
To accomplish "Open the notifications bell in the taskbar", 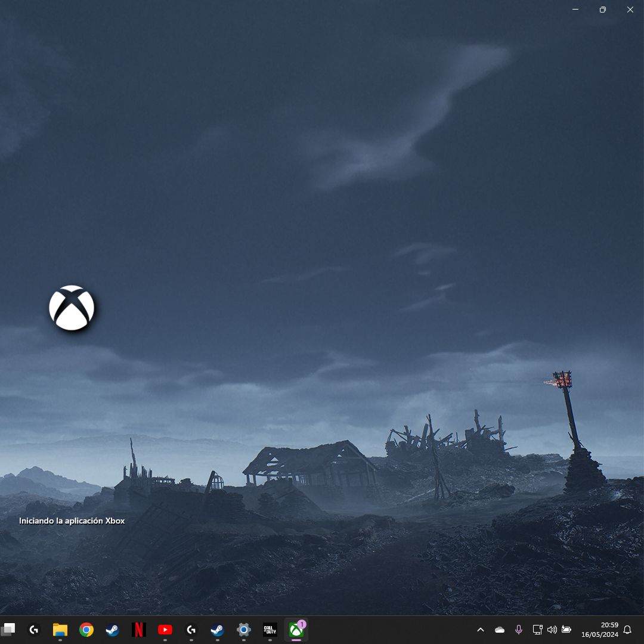I will tap(627, 629).
